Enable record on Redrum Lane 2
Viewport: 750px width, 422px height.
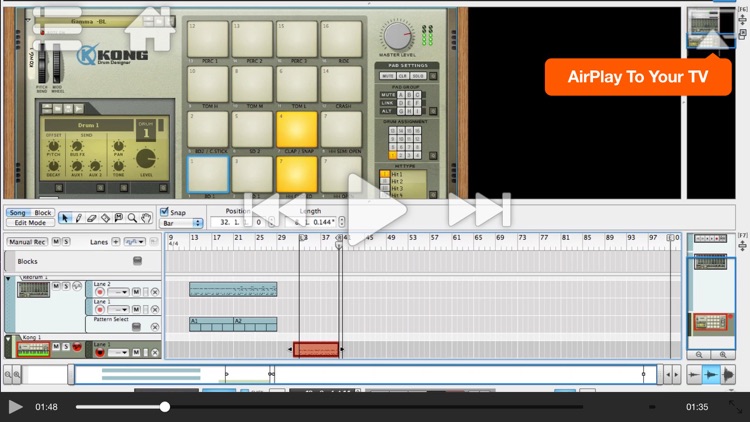99,292
